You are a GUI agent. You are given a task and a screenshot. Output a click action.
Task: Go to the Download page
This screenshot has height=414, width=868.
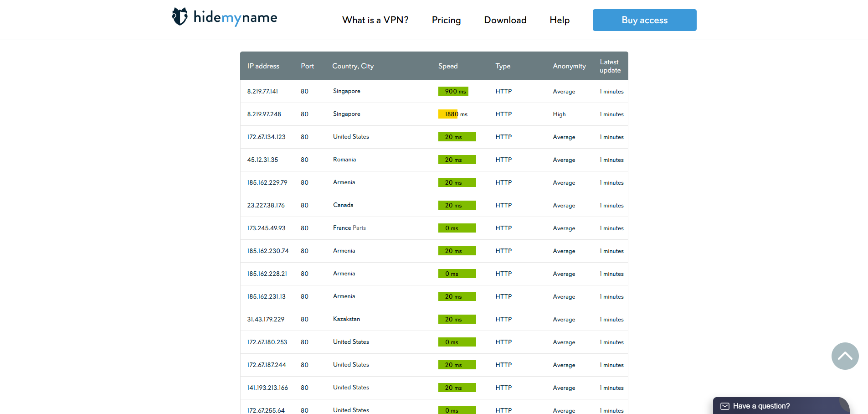[505, 20]
